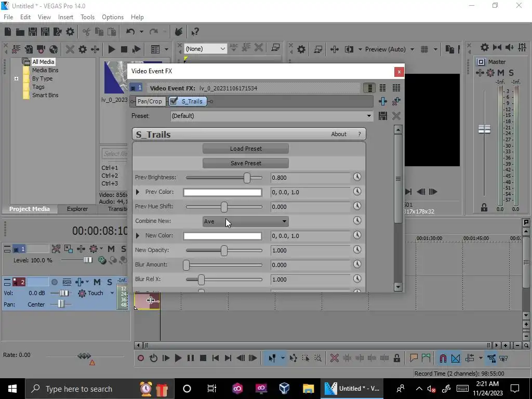Pause playback in transport bar
The height and width of the screenshot is (399, 532).
pos(190,358)
